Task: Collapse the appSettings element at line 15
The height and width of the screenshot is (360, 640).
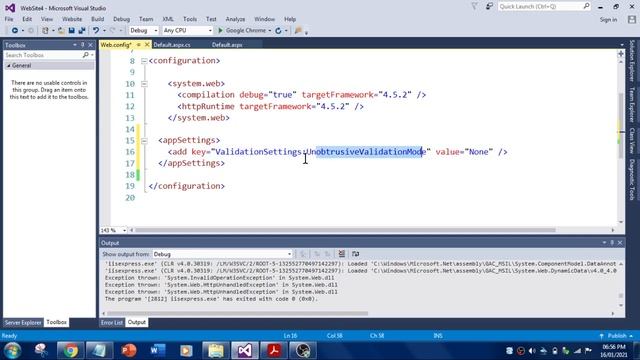Action: coord(144,140)
